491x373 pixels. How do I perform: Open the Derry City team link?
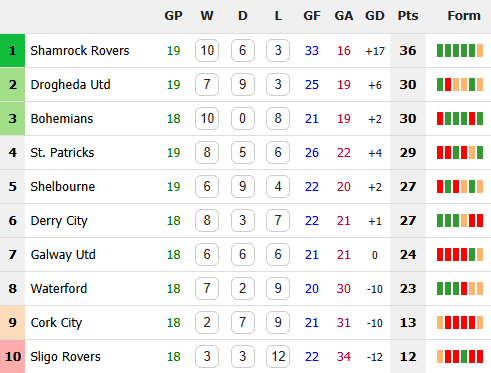59,221
